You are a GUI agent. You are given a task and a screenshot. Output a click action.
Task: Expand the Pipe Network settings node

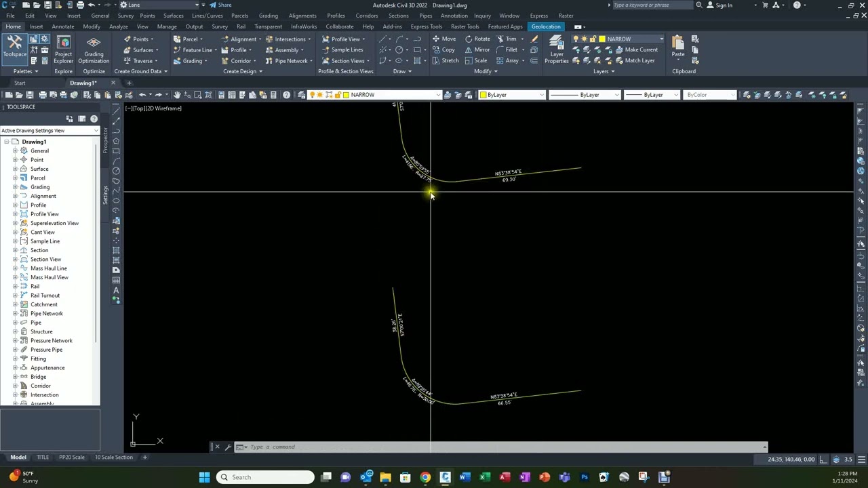(15, 313)
